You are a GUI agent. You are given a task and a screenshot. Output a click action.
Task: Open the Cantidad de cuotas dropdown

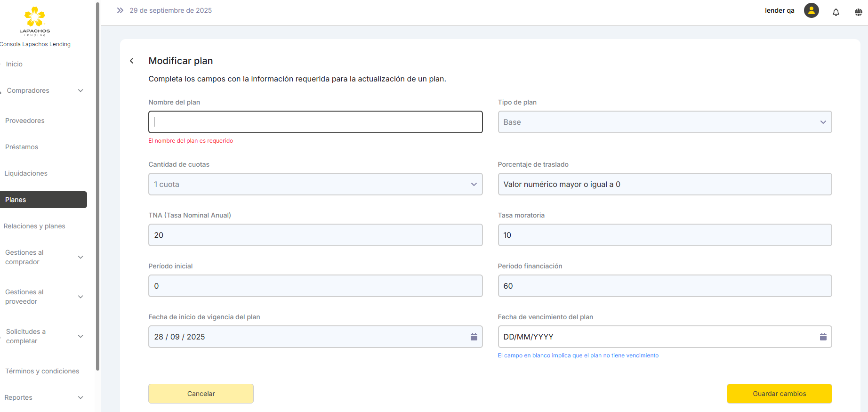315,184
